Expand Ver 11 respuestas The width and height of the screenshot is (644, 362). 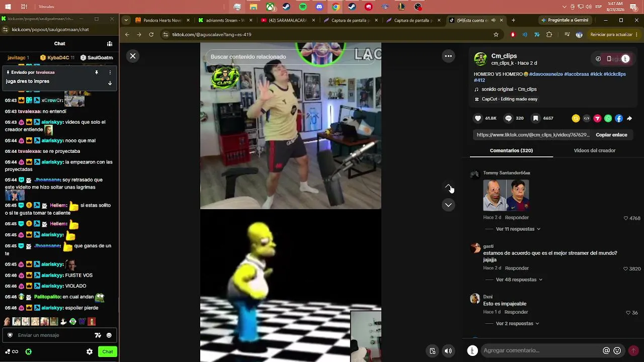[518, 229]
